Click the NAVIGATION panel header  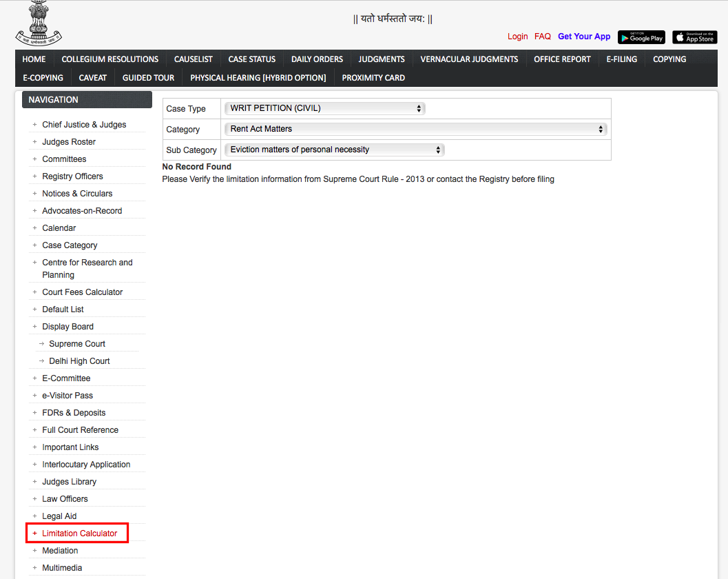87,99
